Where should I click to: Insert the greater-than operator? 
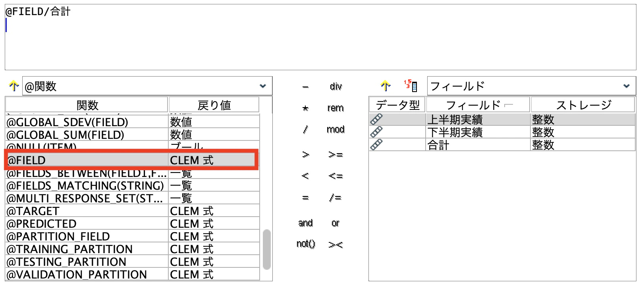pyautogui.click(x=305, y=154)
